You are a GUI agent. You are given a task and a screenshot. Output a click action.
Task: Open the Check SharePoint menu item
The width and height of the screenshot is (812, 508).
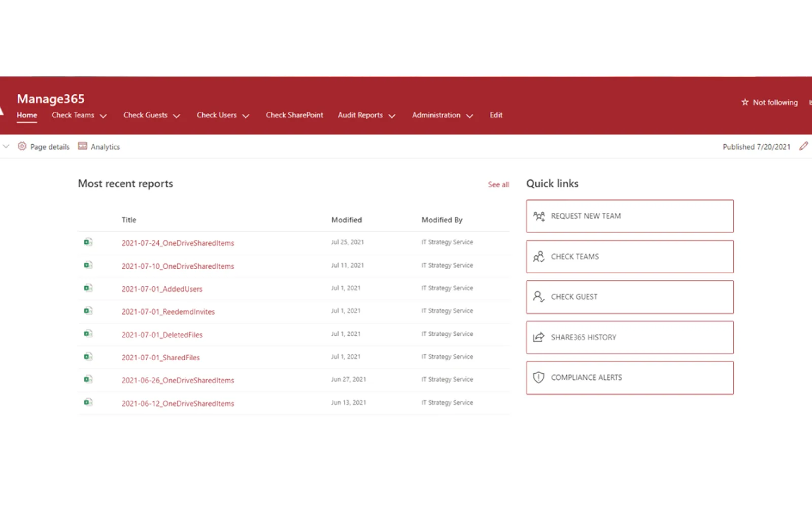294,115
